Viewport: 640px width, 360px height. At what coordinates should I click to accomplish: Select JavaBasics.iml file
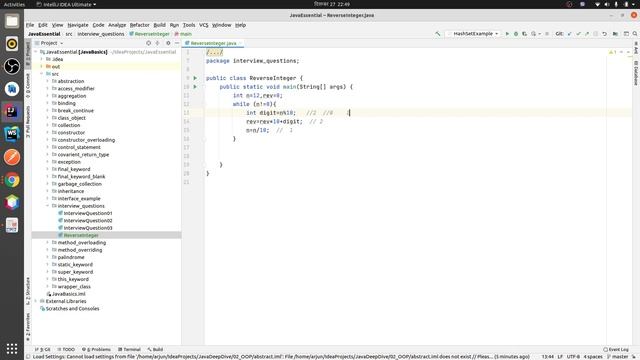pos(69,294)
